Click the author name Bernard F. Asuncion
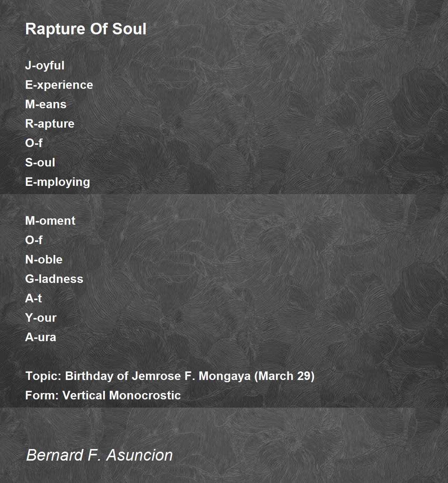 coord(99,455)
